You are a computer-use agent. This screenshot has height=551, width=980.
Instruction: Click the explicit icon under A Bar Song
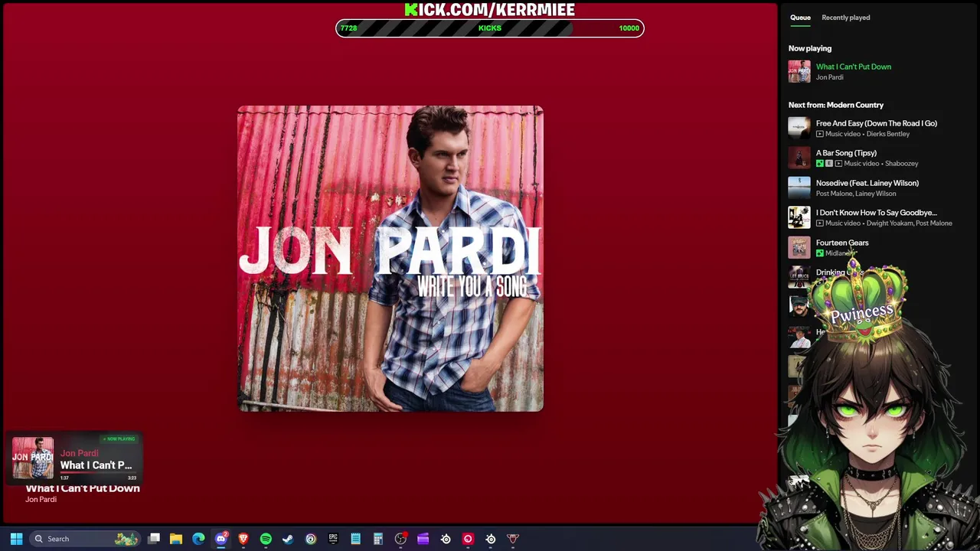pyautogui.click(x=829, y=164)
